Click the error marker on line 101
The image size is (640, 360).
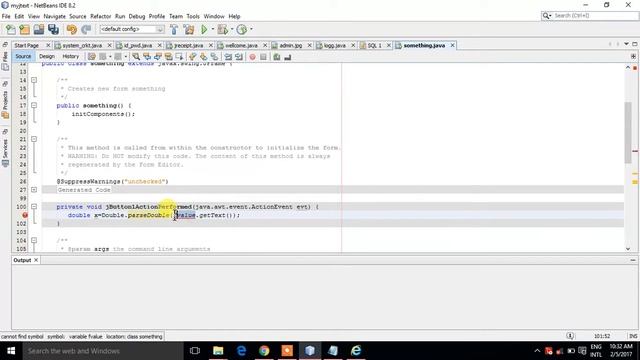[24, 215]
